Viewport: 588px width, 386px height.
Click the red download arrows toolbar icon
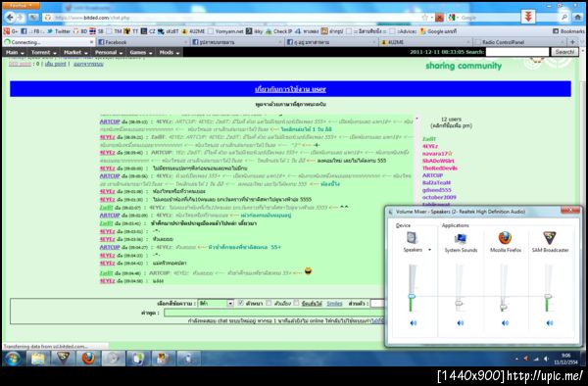[528, 17]
